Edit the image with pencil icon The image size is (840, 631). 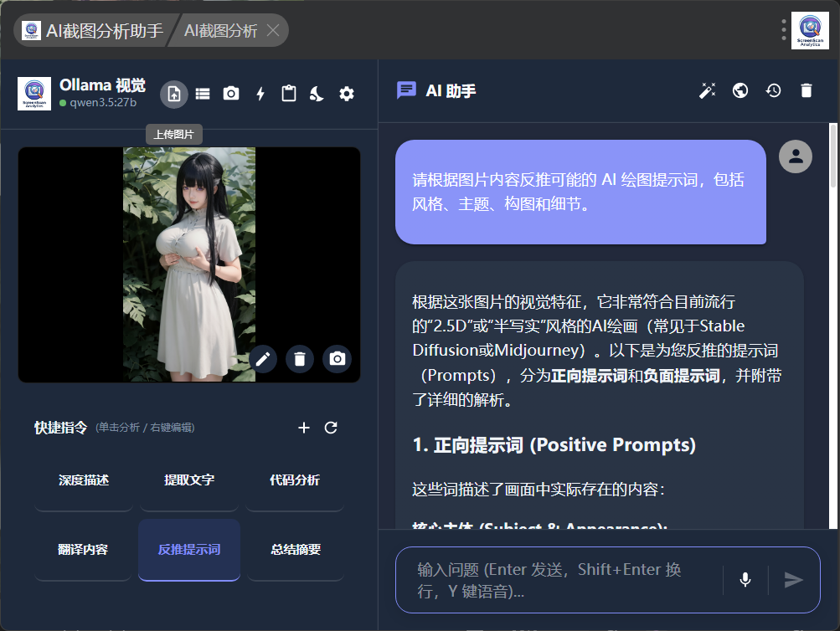pyautogui.click(x=263, y=359)
